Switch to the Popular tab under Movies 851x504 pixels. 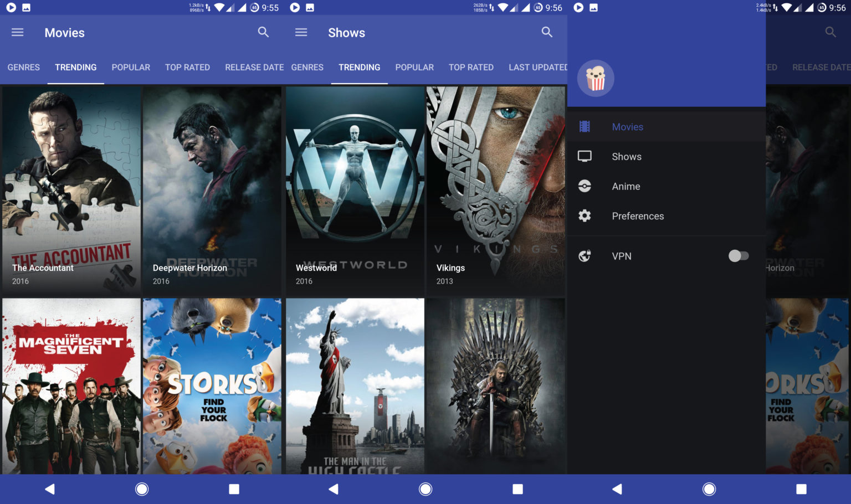131,67
